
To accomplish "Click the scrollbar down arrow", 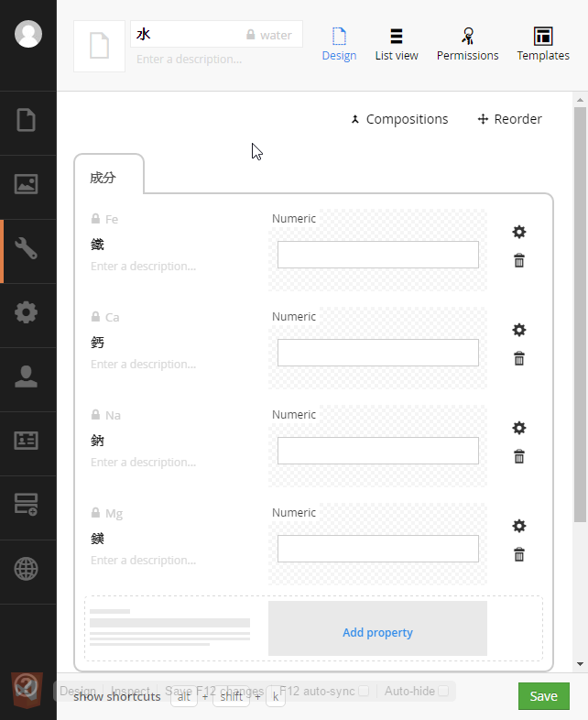I will click(580, 664).
